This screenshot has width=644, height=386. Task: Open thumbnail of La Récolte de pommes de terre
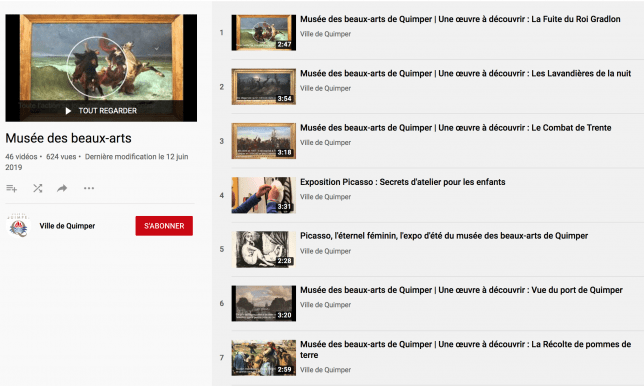click(x=264, y=358)
